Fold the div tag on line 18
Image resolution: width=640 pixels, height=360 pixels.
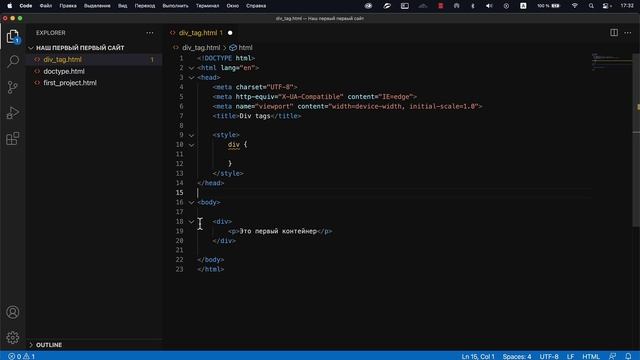pyautogui.click(x=191, y=222)
